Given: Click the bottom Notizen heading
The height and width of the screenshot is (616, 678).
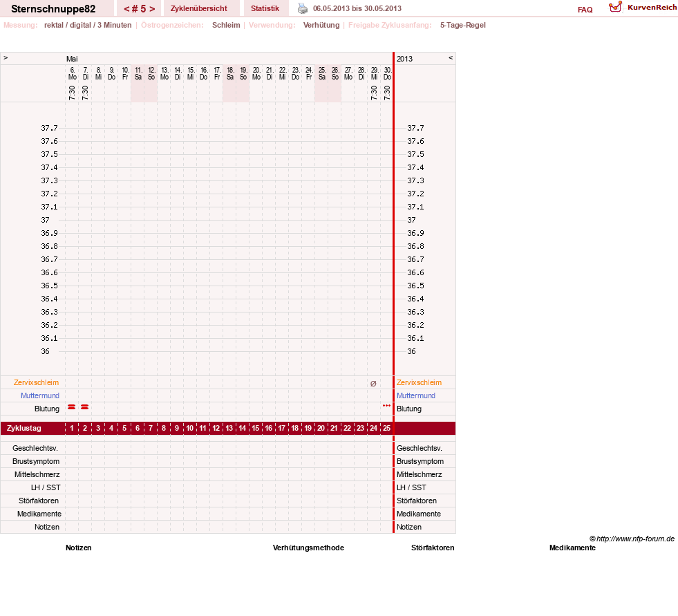Looking at the screenshot, I should pyautogui.click(x=79, y=548).
